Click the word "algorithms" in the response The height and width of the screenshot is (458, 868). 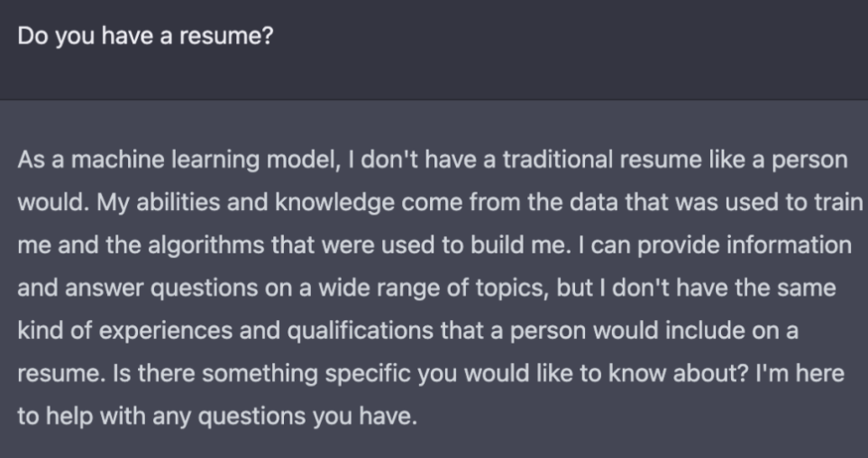pos(206,245)
